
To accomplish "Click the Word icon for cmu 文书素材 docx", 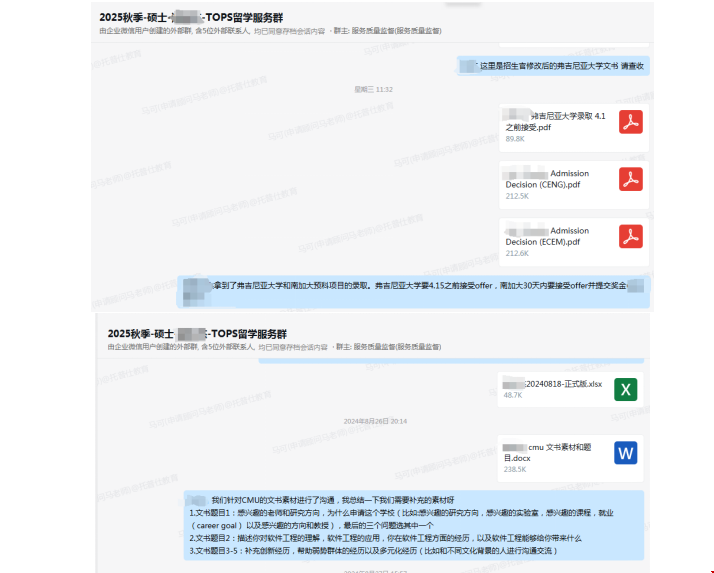I will (x=625, y=453).
